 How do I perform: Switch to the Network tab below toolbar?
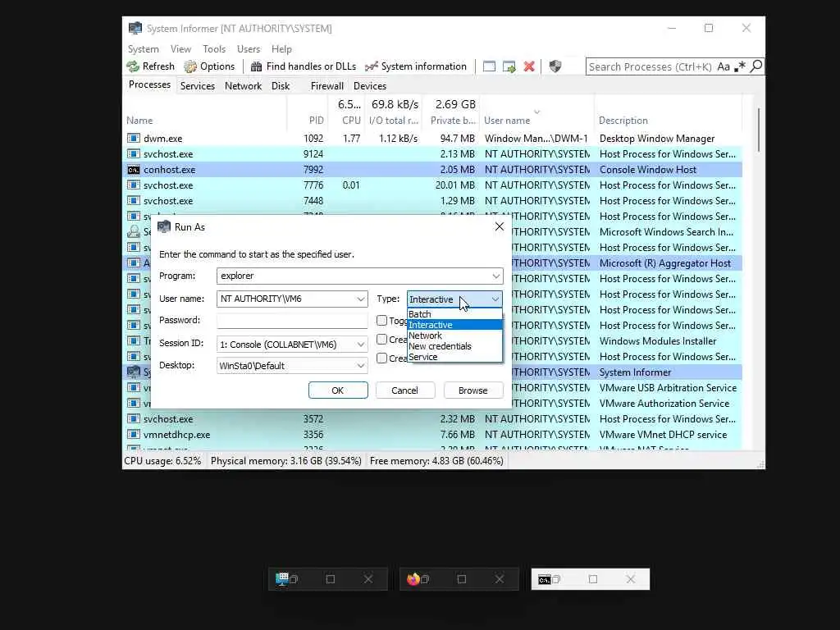(243, 85)
